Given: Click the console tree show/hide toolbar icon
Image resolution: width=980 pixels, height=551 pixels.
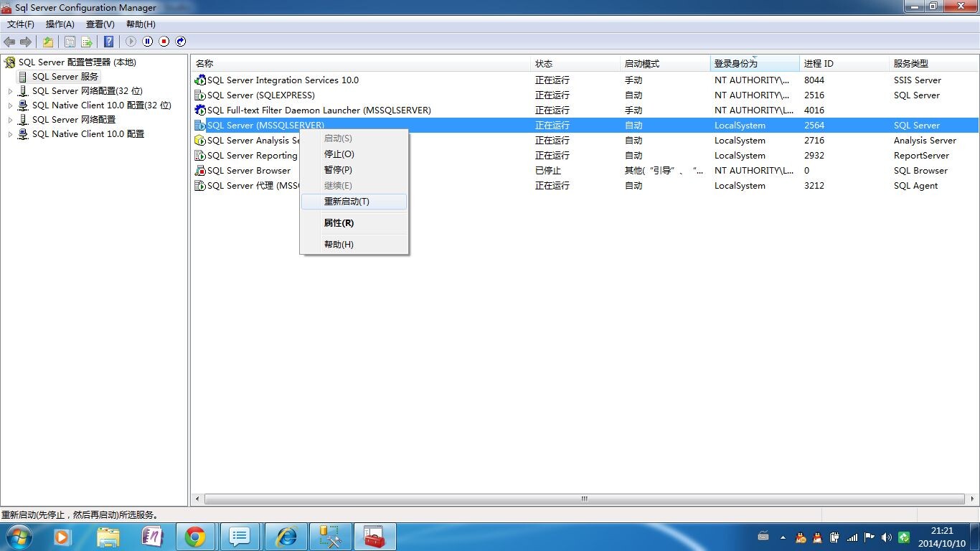Looking at the screenshot, I should pos(70,42).
